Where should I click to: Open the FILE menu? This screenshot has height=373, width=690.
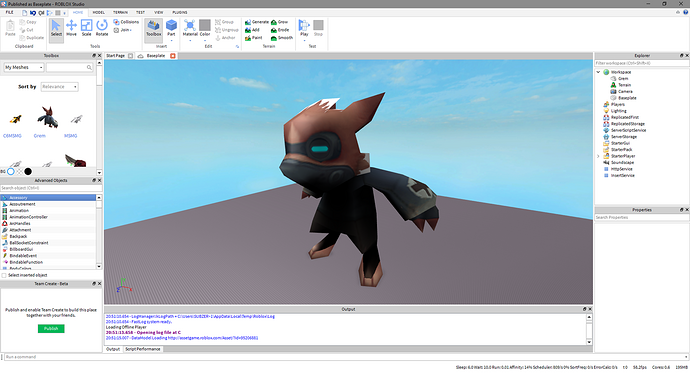(9, 12)
